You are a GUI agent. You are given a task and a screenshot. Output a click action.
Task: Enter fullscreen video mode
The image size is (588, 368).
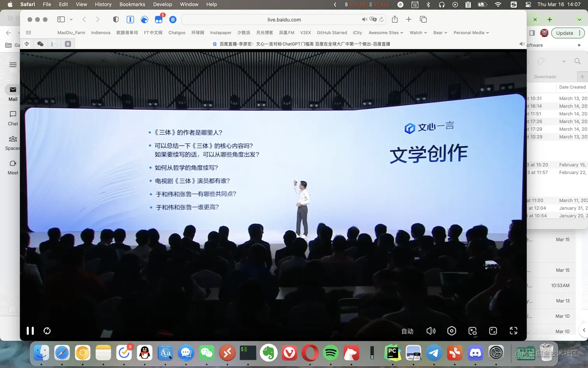[x=513, y=331]
